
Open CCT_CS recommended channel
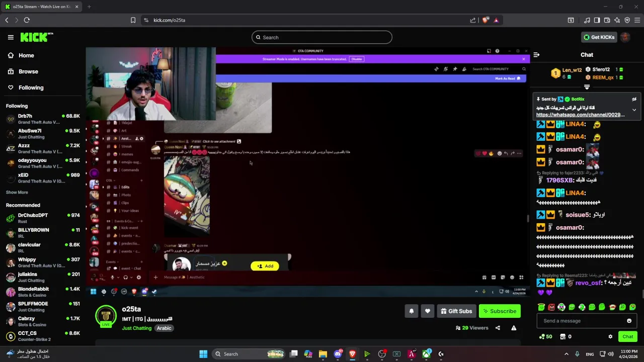(x=43, y=336)
